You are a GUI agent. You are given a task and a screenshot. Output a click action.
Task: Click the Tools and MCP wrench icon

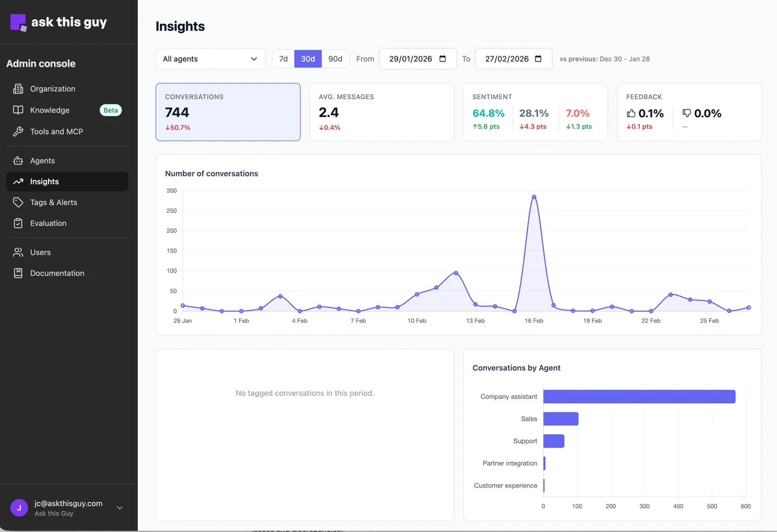coord(18,131)
